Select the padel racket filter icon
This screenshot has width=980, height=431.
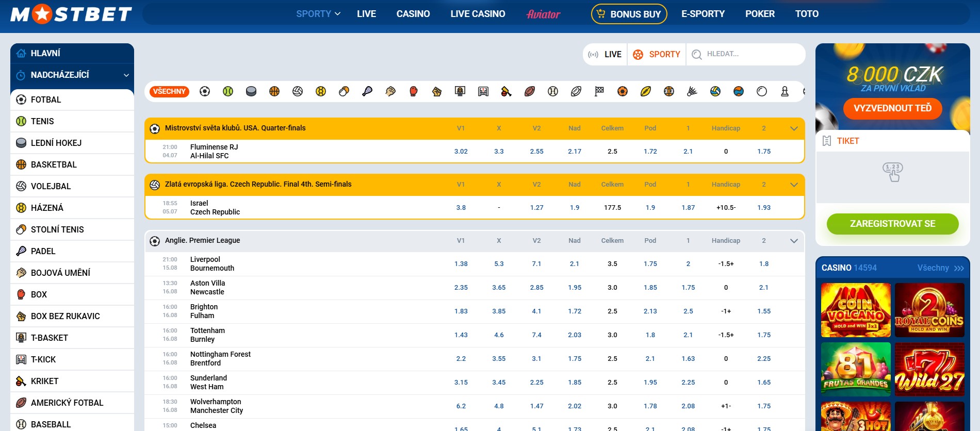[x=367, y=91]
